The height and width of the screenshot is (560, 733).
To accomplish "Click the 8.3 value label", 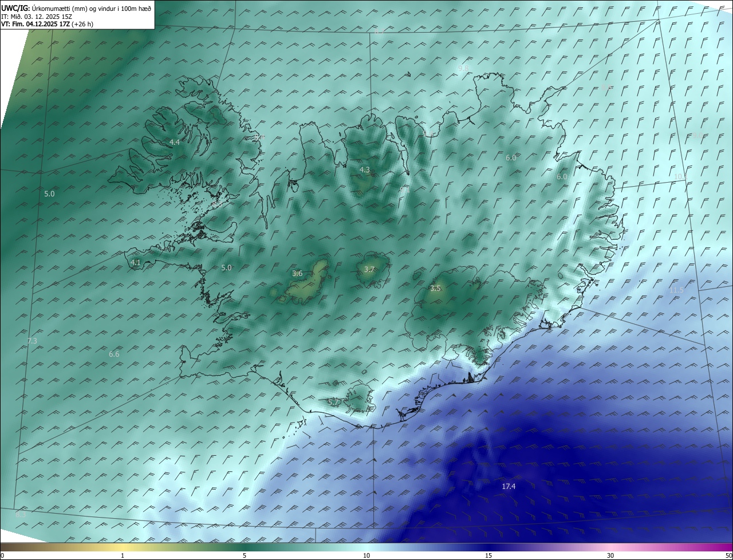I will pyautogui.click(x=21, y=514).
